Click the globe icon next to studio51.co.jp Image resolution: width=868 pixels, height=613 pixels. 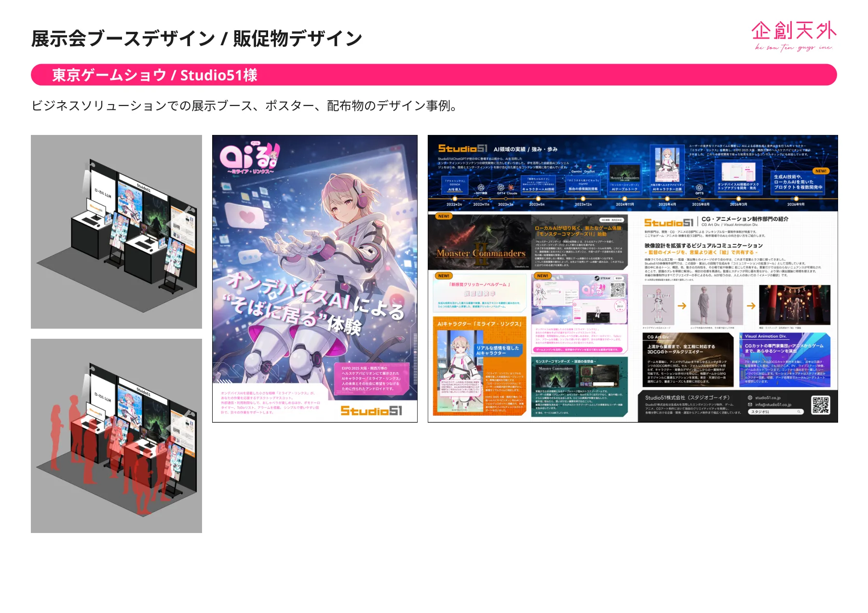[750, 398]
